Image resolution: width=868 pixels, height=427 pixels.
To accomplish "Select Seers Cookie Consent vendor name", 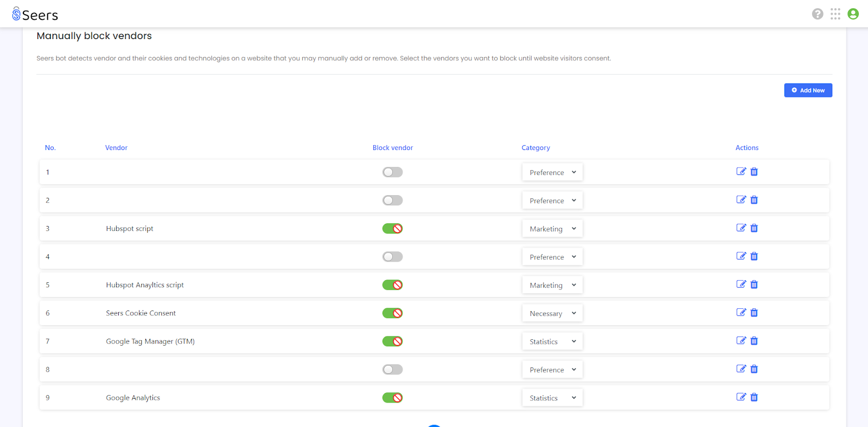I will pos(141,313).
